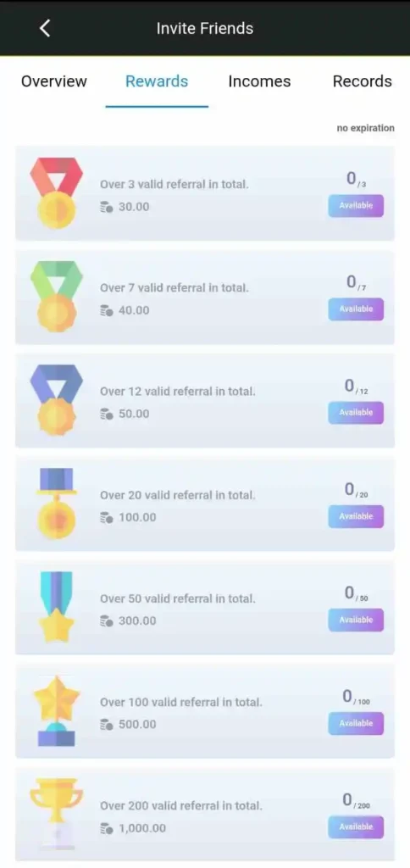Claim the 3 referral reward via Available
The height and width of the screenshot is (868, 410).
tap(356, 205)
